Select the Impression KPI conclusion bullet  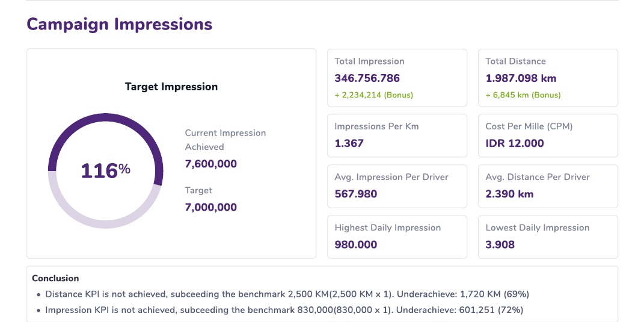click(284, 310)
